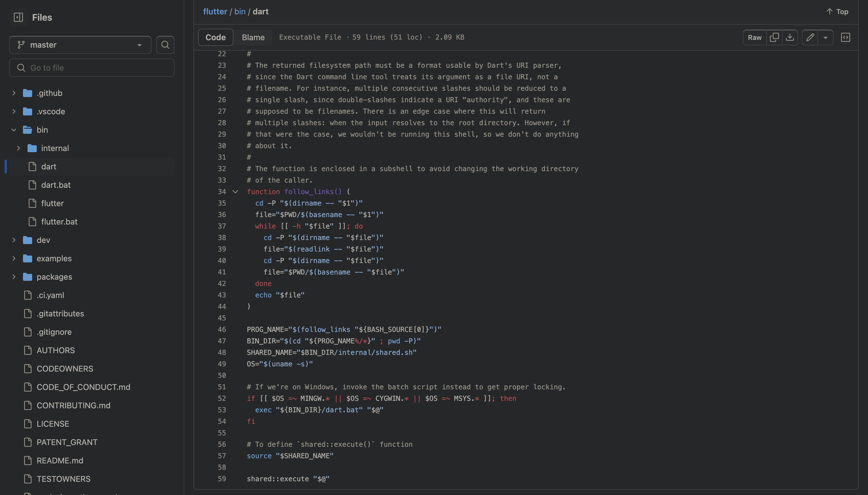Click the Go to file search field
Viewport: 868px width, 495px height.
[x=92, y=68]
